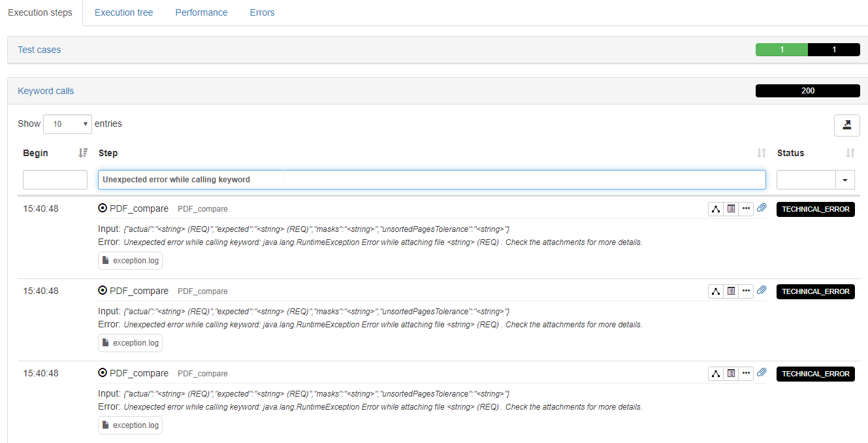Click the export table icon button

click(x=847, y=125)
